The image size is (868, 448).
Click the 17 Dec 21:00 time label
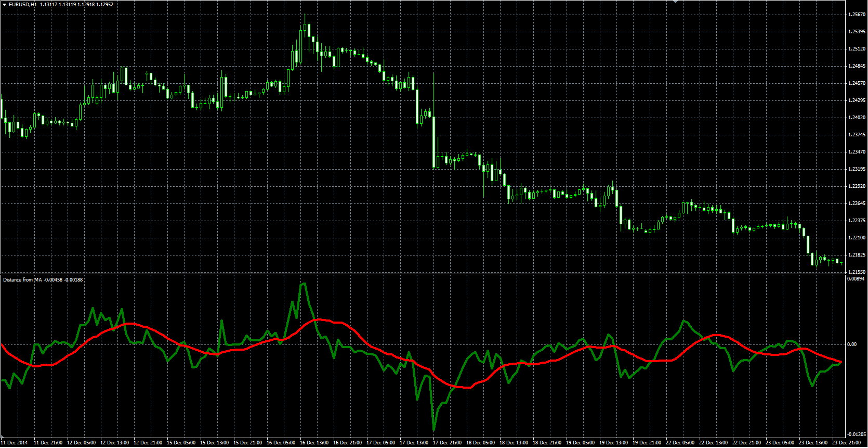pos(447,443)
